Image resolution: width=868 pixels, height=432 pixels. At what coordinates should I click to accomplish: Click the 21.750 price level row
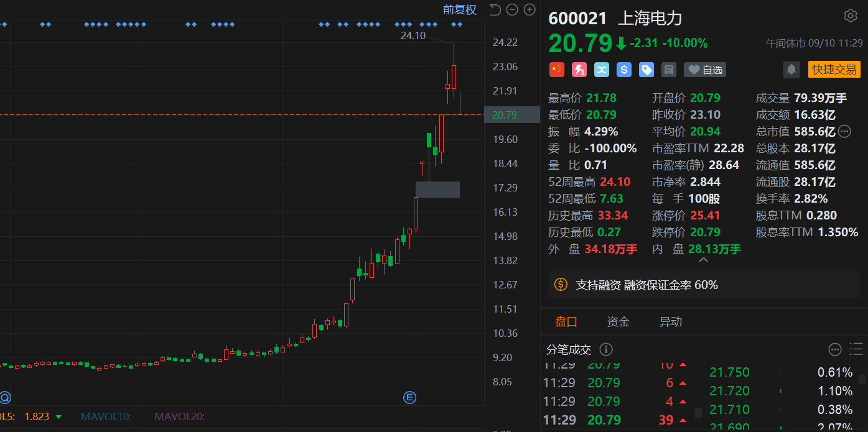(781, 372)
